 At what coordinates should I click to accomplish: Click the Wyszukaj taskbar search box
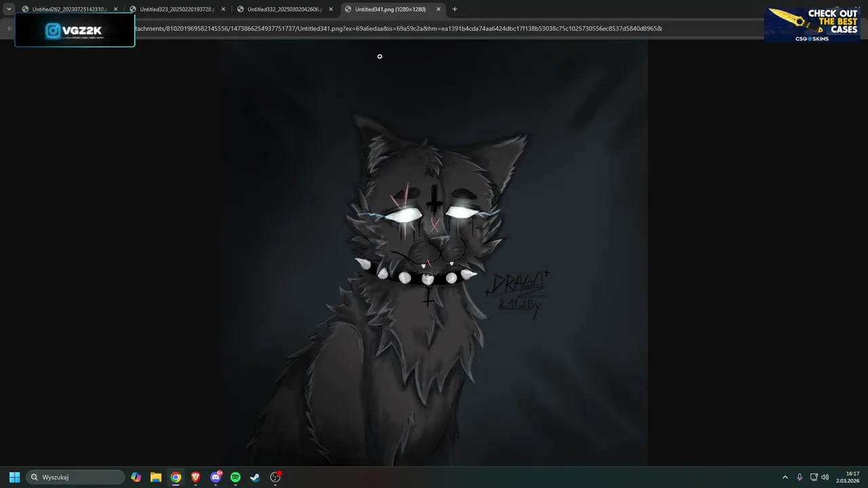[x=75, y=477]
